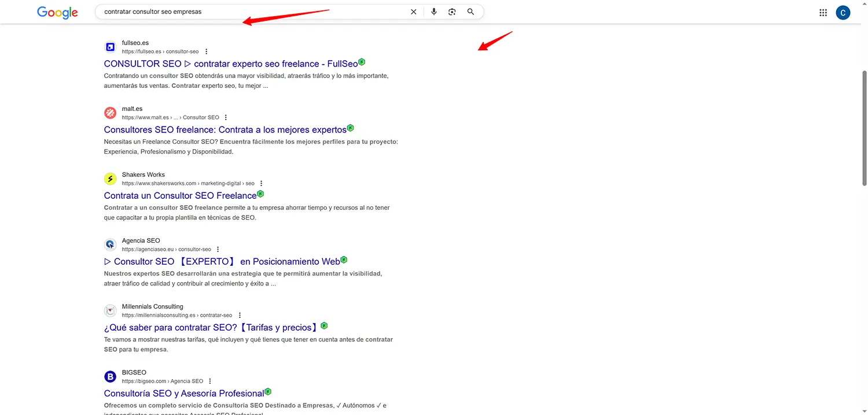The height and width of the screenshot is (415, 868).
Task: Open Consultores SEO freelance Malt link
Action: tap(224, 129)
